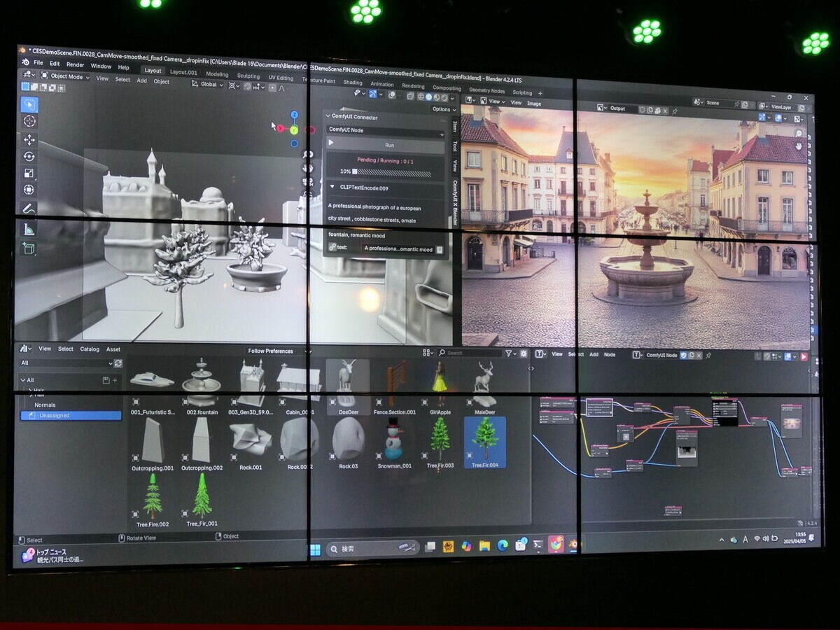Choose the Move tool
This screenshot has width=840, height=630.
(29, 139)
